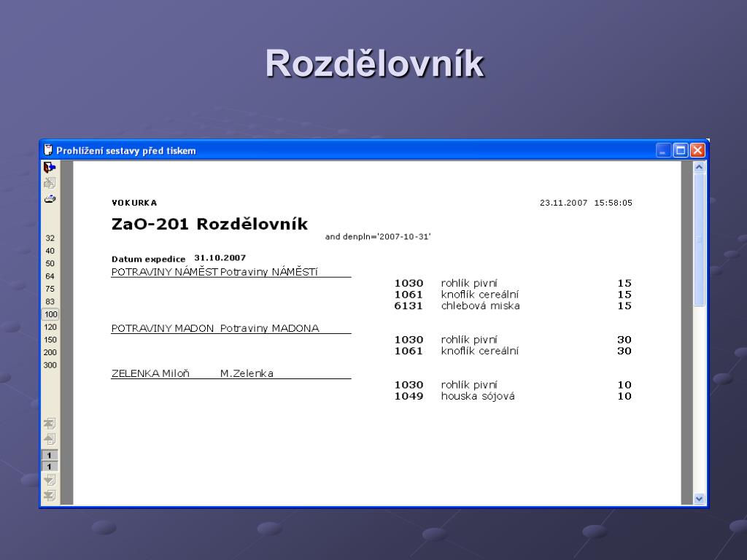The height and width of the screenshot is (560, 747).
Task: Set zoom level to 150
Action: [50, 340]
